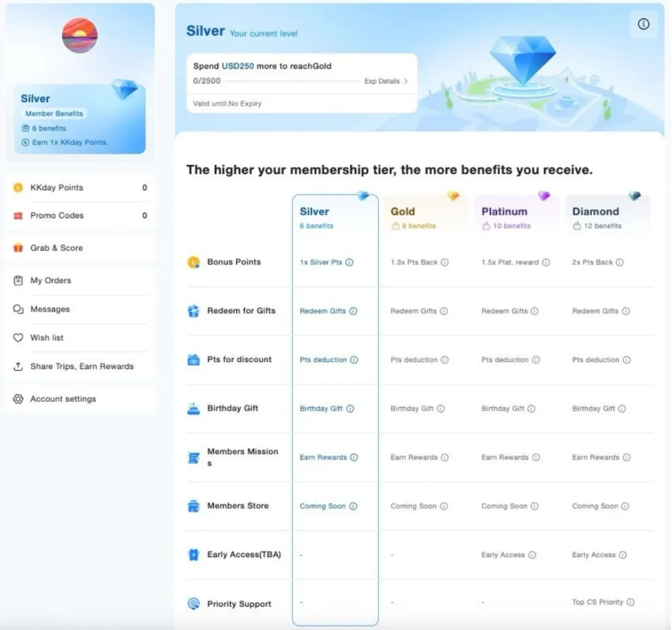Open KKday Points in sidebar
The image size is (672, 630).
(x=79, y=188)
